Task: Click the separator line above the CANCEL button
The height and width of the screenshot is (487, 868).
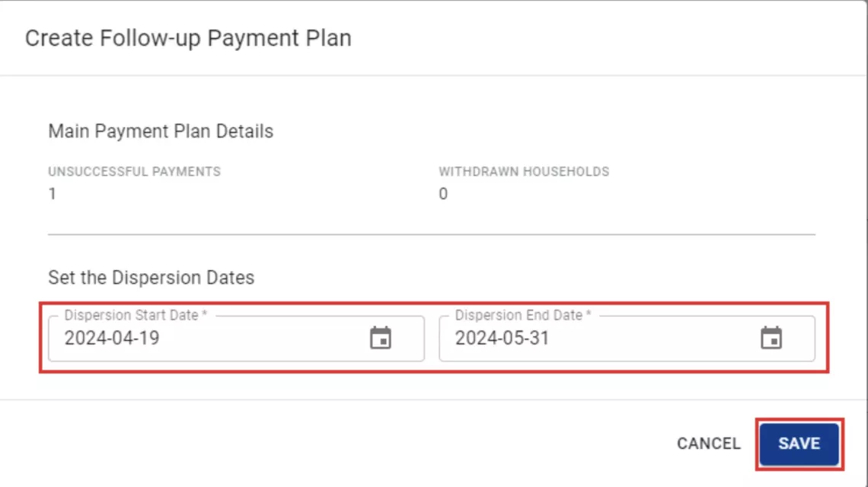Action: 433,399
